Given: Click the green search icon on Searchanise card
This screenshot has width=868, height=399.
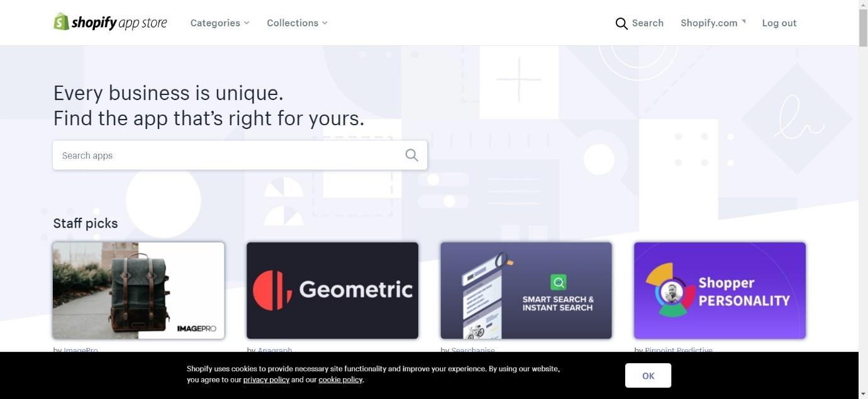Looking at the screenshot, I should pos(558,282).
